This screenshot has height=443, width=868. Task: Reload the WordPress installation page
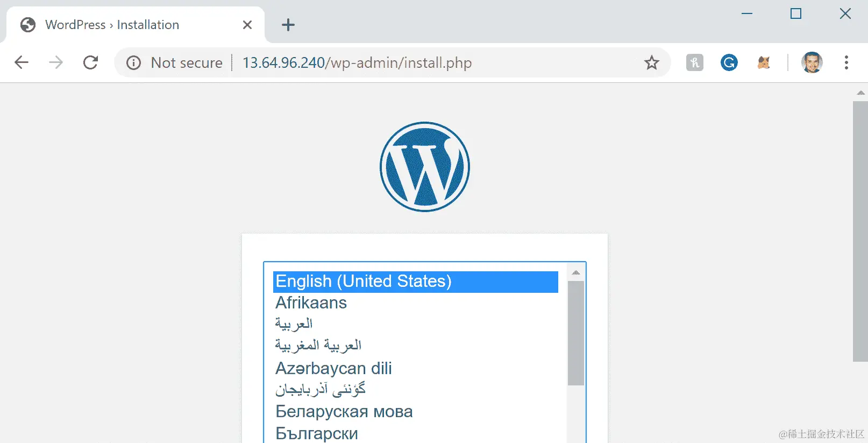(x=90, y=62)
